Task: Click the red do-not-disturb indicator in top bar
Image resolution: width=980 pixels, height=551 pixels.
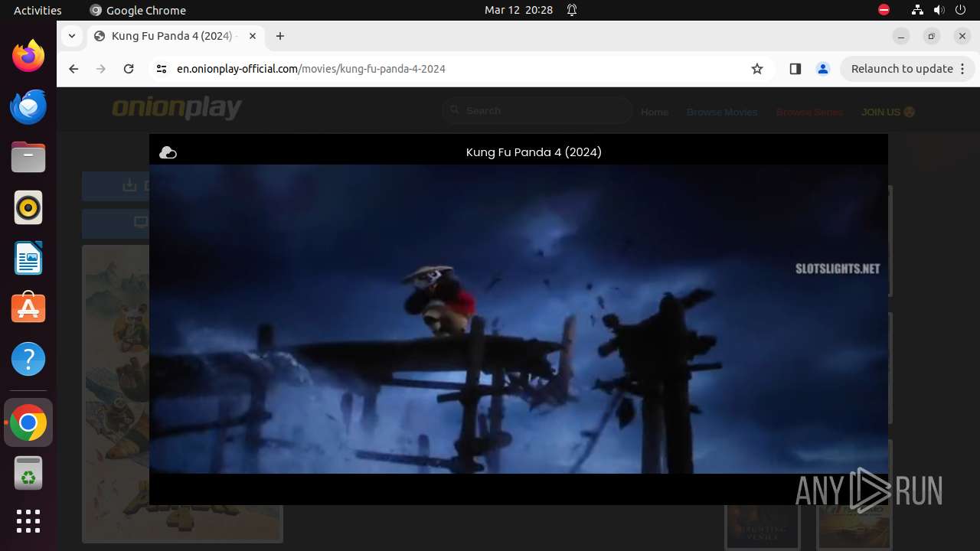Action: (x=884, y=10)
